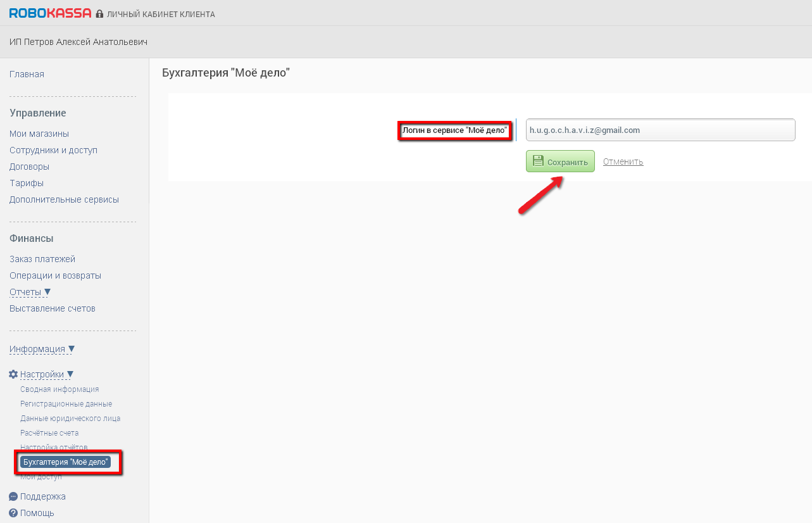Expand the Отчеты dropdown arrow

pyautogui.click(x=47, y=292)
